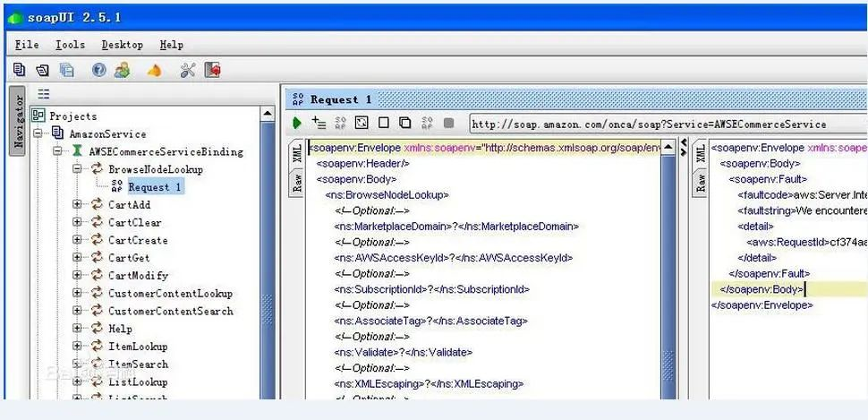Viewport: 868px width, 420px height.
Task: Click the SOAP icon beside Request 1 tree node
Action: [116, 185]
